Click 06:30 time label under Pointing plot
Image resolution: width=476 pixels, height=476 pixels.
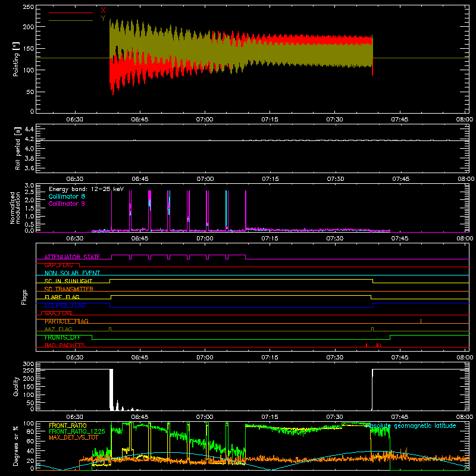(75, 120)
